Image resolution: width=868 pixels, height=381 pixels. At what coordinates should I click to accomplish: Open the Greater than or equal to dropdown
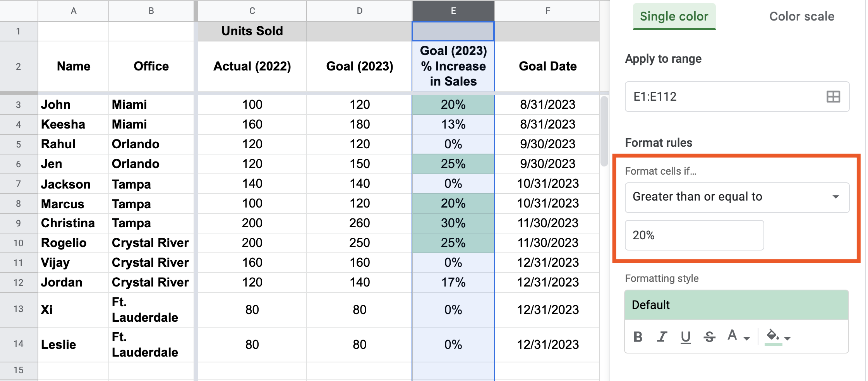737,197
